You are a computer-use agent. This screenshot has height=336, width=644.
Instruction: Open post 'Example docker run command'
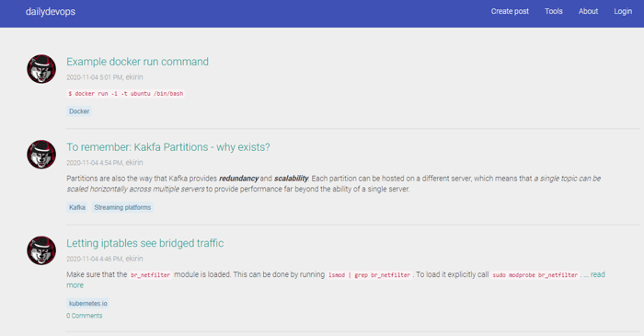click(x=138, y=62)
